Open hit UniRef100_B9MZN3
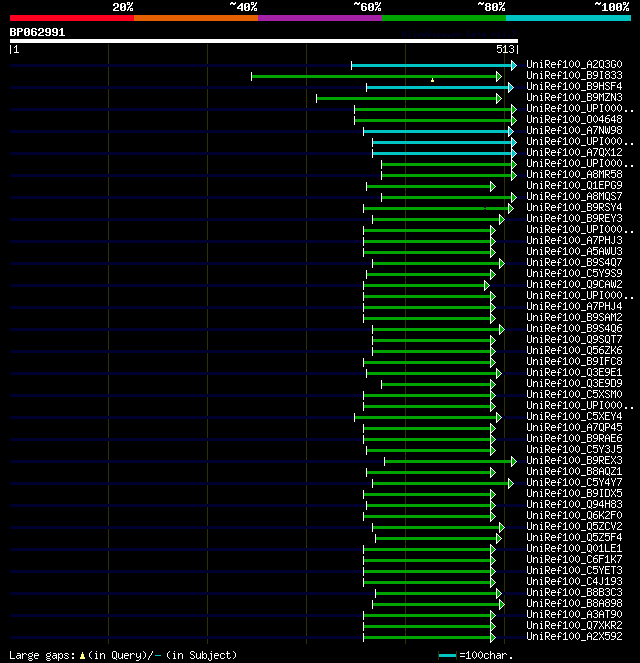640x663 pixels. 574,97
